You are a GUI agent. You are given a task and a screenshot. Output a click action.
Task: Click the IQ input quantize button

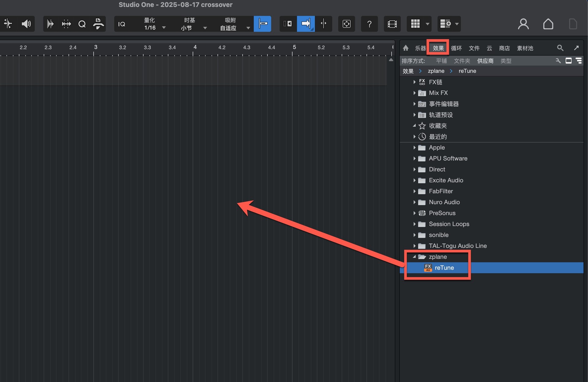[122, 24]
